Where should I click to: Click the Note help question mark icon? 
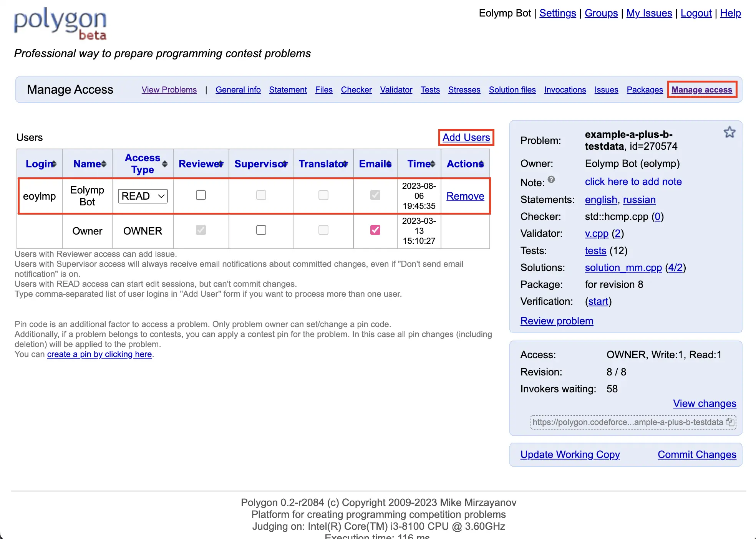[551, 179]
